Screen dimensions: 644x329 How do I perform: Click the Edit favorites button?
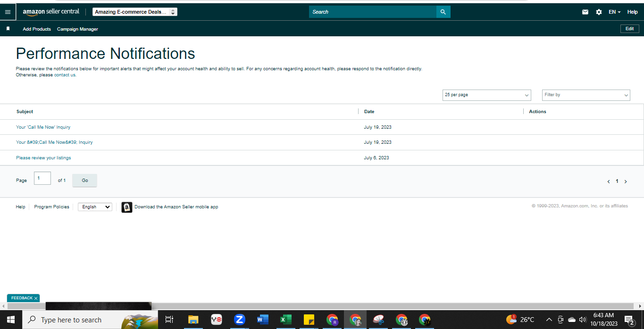click(630, 29)
